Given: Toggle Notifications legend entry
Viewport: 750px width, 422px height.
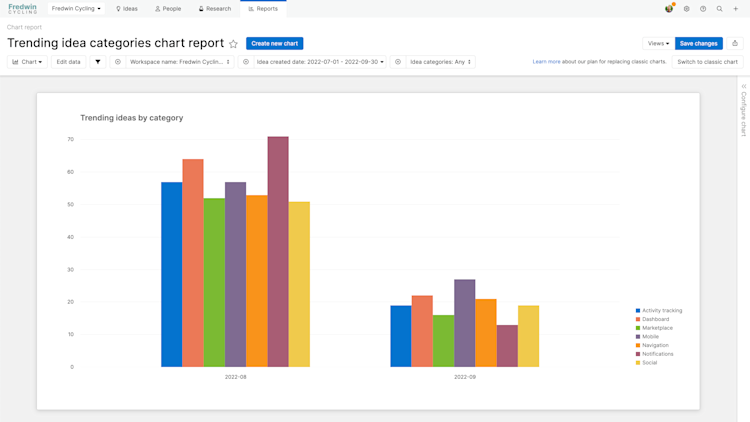Looking at the screenshot, I should point(654,354).
